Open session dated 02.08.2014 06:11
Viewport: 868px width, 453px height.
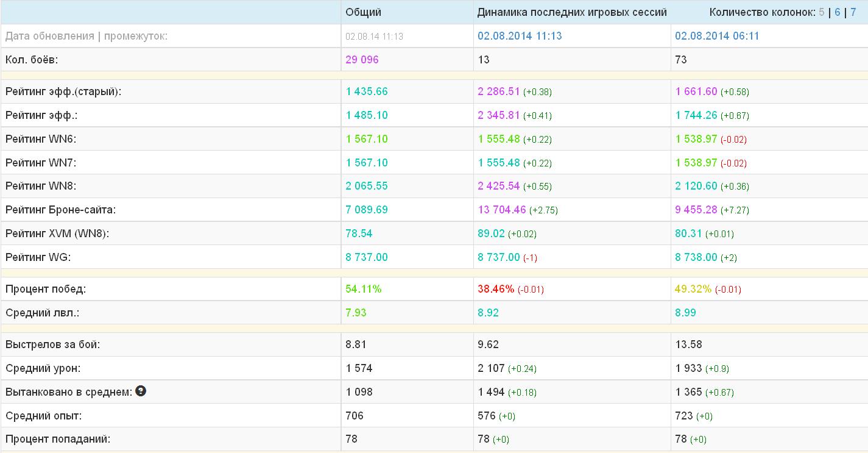point(717,36)
